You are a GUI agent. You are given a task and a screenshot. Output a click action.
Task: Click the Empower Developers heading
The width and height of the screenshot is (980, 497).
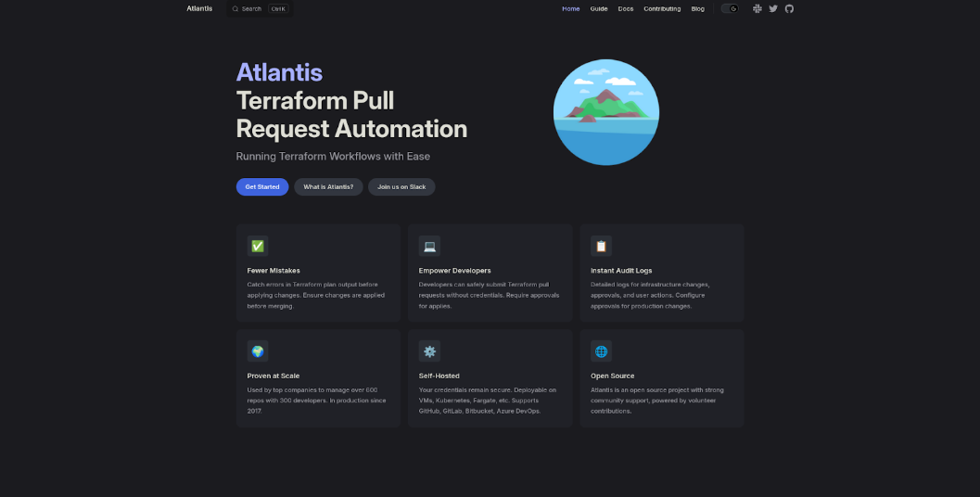(455, 271)
